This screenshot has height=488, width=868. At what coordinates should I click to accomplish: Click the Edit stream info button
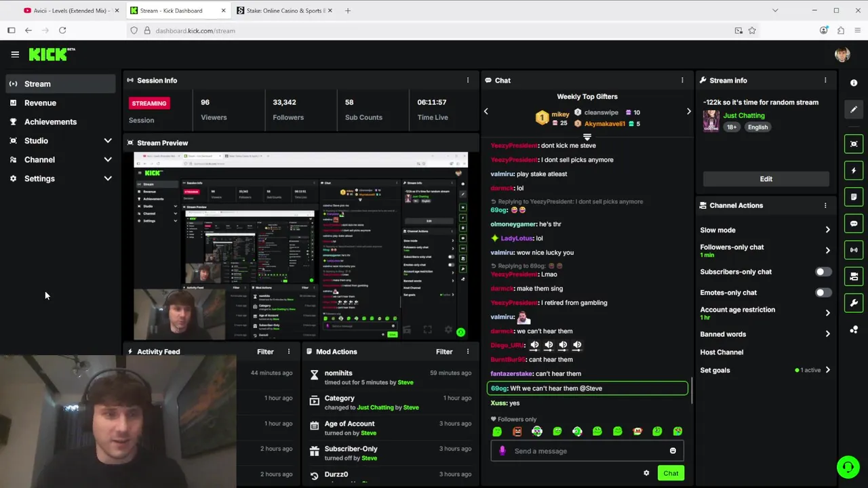click(766, 179)
